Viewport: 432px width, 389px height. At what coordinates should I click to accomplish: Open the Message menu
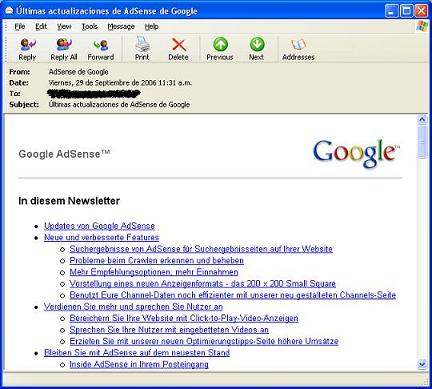click(x=121, y=27)
